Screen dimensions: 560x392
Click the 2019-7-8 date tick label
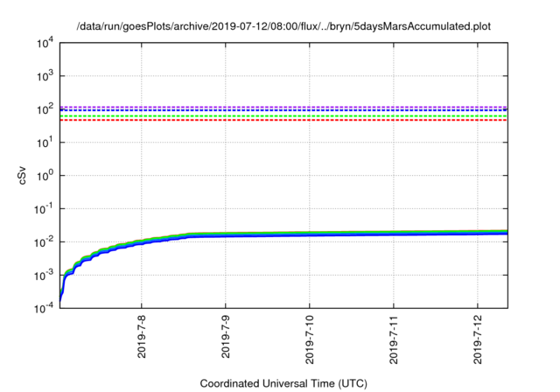point(142,336)
